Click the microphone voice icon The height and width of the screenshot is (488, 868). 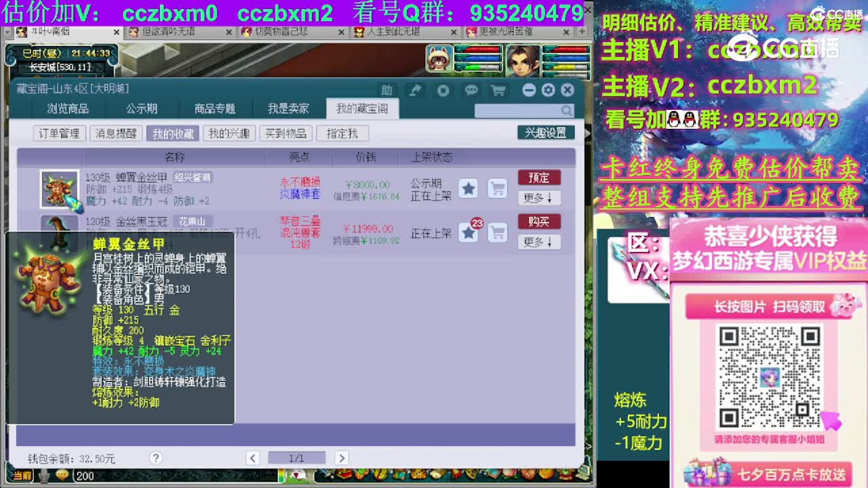tap(45, 476)
